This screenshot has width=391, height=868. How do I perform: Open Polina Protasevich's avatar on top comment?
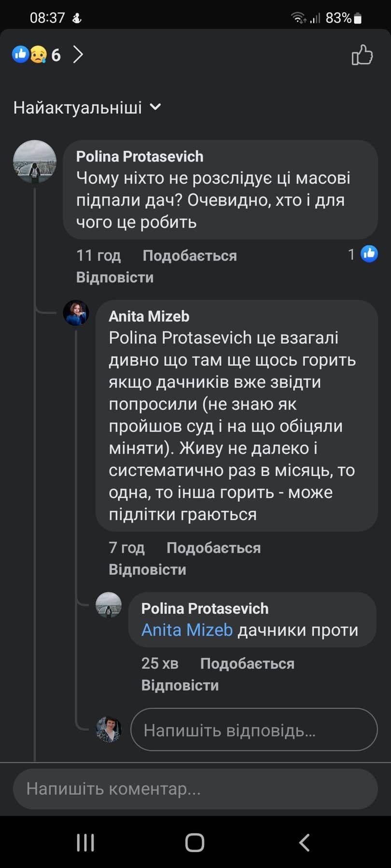35,162
